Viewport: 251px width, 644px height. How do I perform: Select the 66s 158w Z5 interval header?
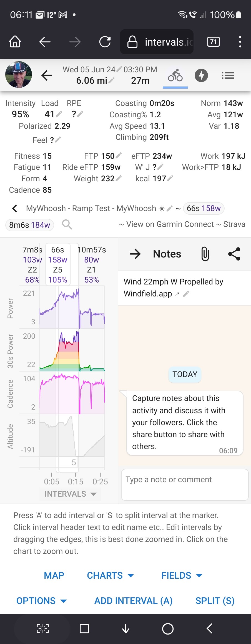tap(58, 264)
